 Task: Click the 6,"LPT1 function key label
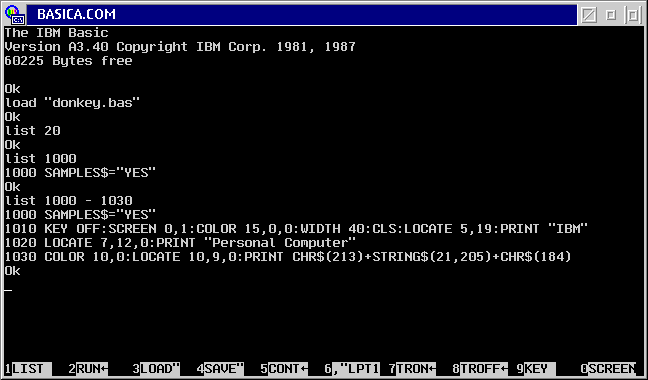(352, 368)
